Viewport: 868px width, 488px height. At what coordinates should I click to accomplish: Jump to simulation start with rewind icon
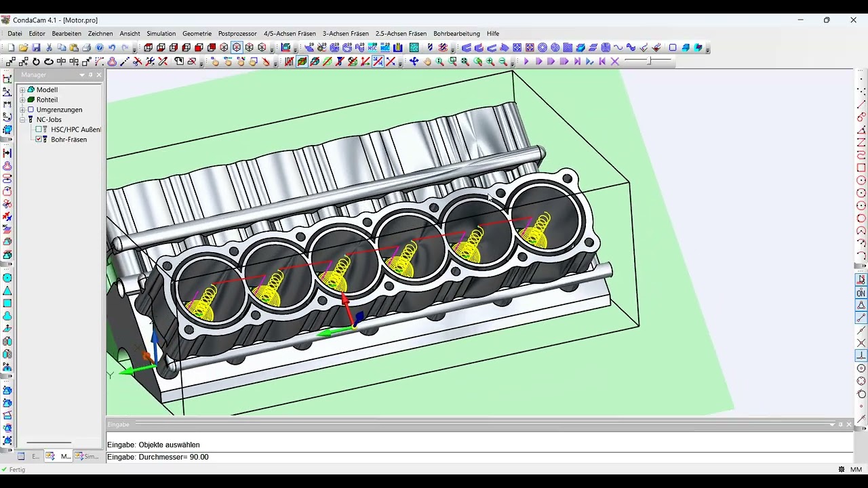coord(601,62)
